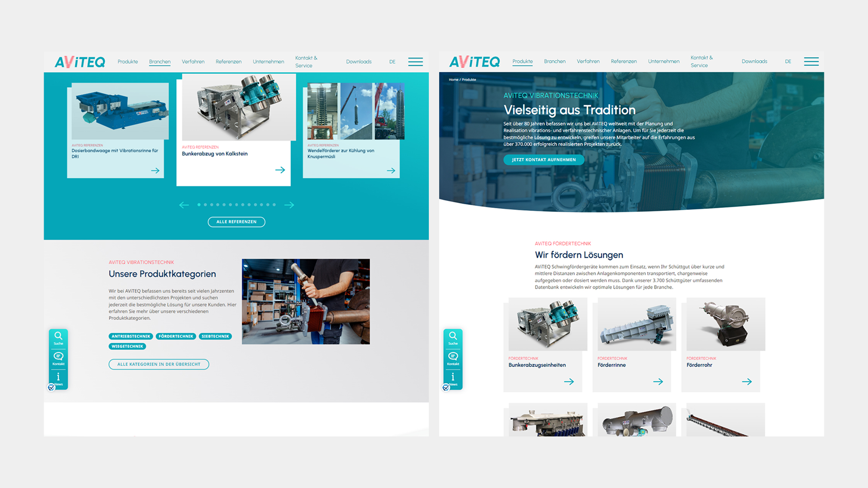Image resolution: width=868 pixels, height=488 pixels.
Task: Select last dot of carousel pagination
Action: pyautogui.click(x=274, y=205)
